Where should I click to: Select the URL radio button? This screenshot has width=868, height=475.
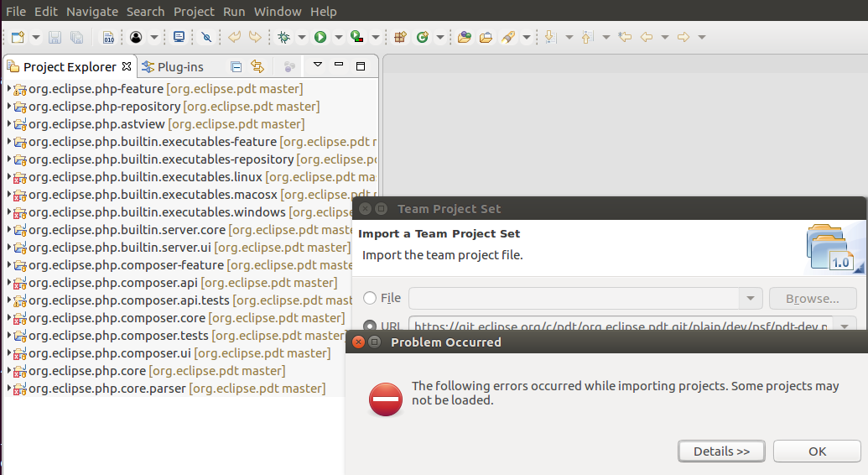coord(370,326)
